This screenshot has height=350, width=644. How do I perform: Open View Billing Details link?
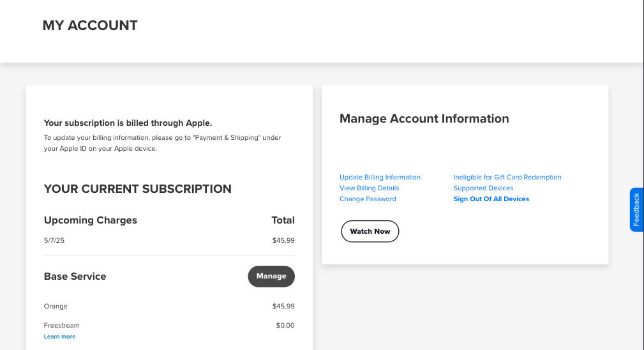tap(370, 188)
